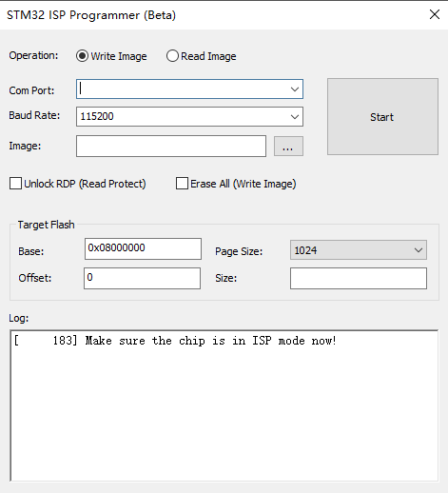Viewport: 448px width, 493px height.
Task: Click the Offset input field
Action: (x=142, y=278)
